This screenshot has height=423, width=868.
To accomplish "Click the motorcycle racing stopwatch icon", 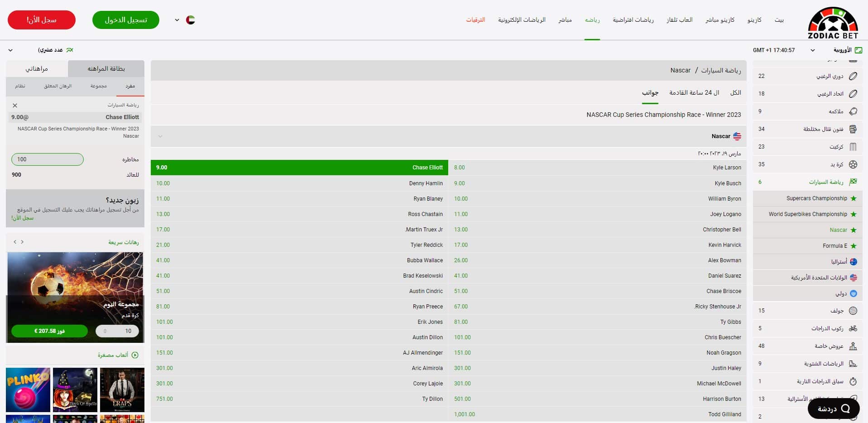I will (853, 381).
